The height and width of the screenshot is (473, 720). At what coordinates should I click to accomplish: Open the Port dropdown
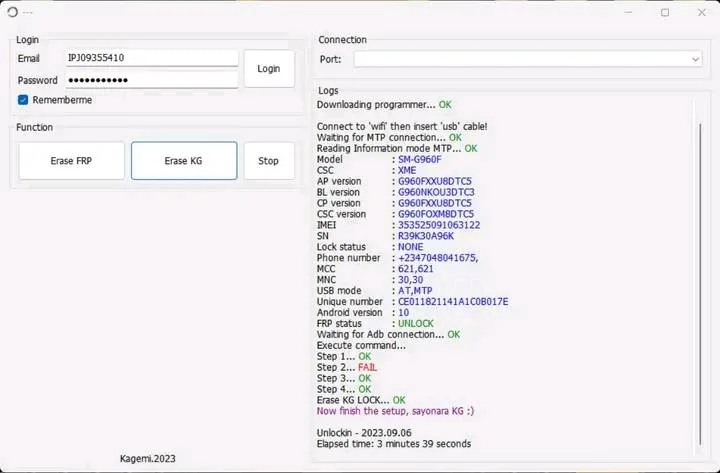(528, 59)
